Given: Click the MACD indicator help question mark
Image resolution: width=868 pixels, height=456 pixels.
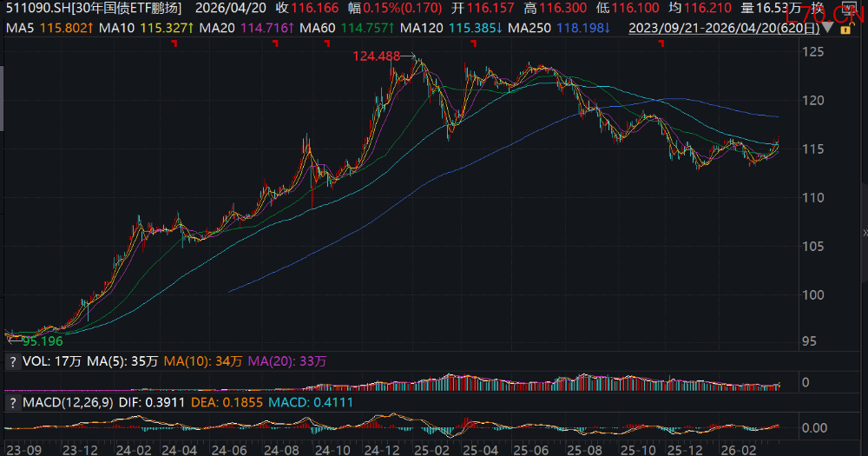Looking at the screenshot, I should tap(12, 404).
